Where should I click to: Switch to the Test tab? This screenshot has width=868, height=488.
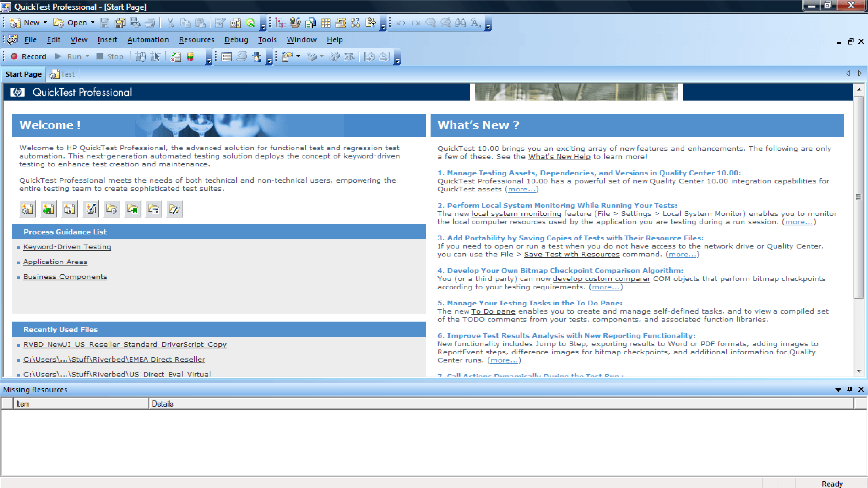(63, 74)
